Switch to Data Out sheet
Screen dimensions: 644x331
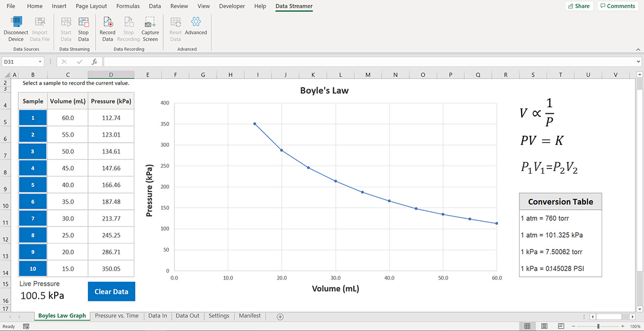click(x=187, y=316)
